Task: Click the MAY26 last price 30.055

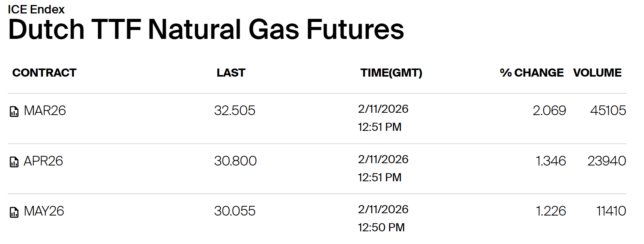Action: (235, 211)
